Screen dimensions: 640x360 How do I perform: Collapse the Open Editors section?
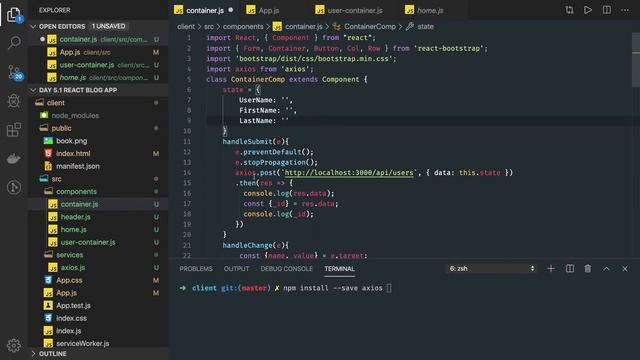click(33, 27)
